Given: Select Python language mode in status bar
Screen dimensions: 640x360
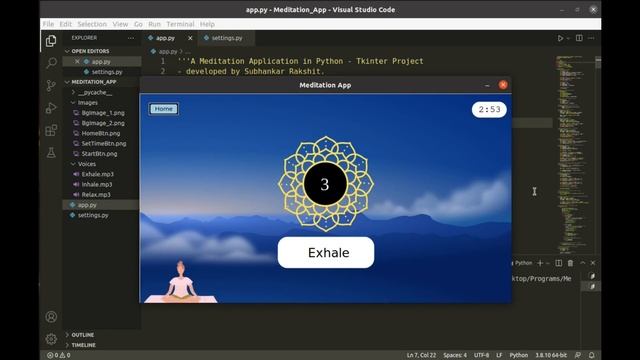Looking at the screenshot, I should pyautogui.click(x=518, y=355).
